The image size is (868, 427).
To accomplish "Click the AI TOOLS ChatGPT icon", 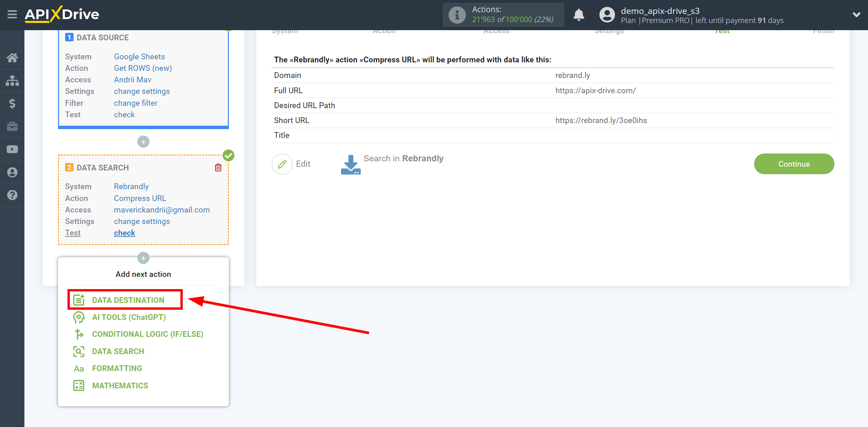I will (x=78, y=318).
